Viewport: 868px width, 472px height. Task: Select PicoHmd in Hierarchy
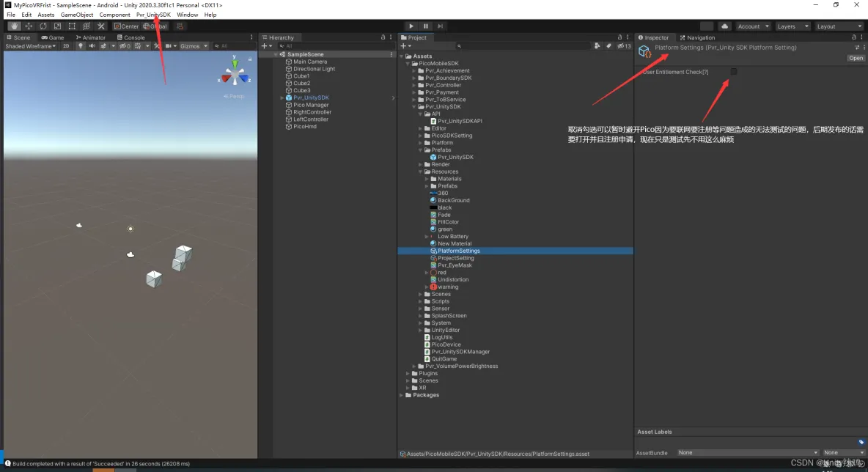coord(304,126)
